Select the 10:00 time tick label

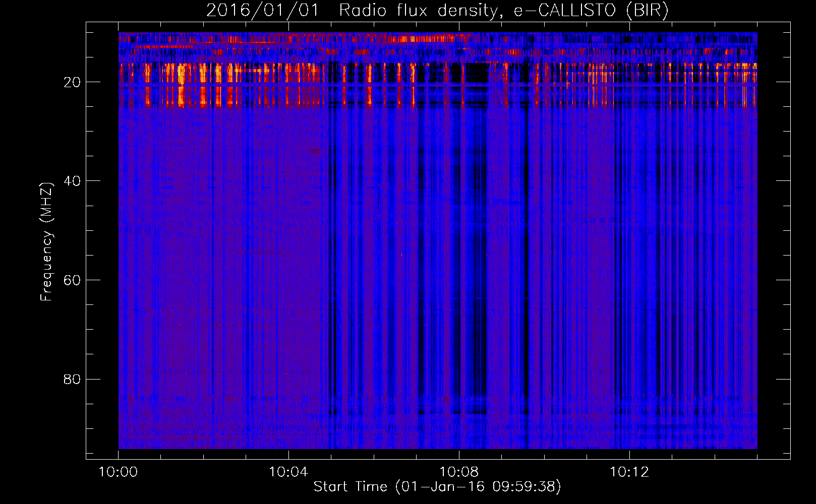(x=118, y=472)
